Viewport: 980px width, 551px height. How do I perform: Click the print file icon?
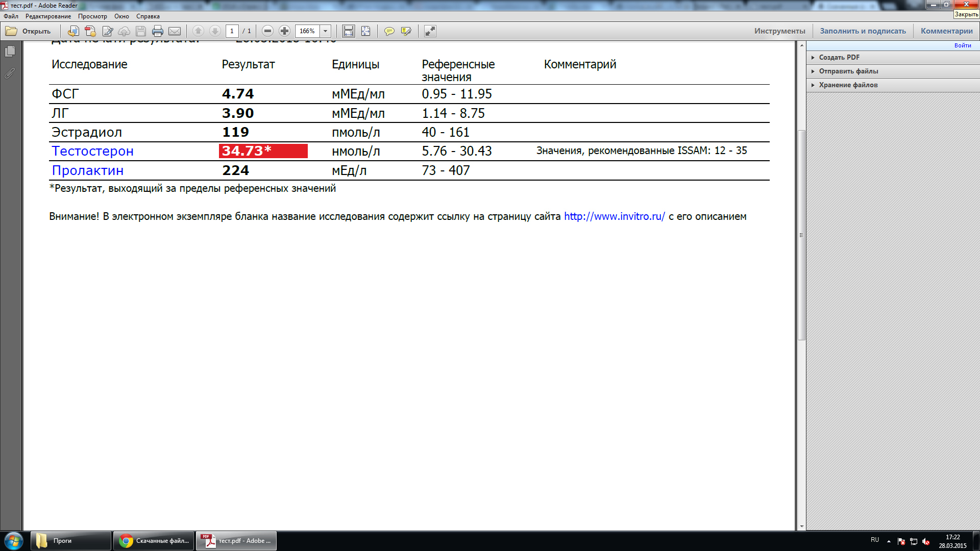(158, 31)
